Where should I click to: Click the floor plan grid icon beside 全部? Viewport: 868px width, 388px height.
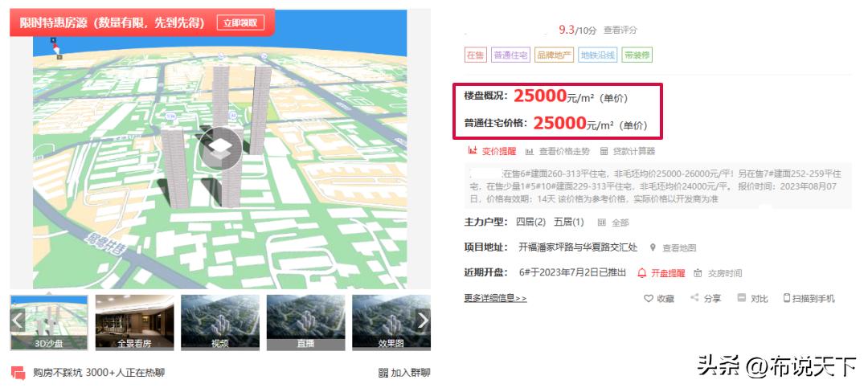click(602, 223)
